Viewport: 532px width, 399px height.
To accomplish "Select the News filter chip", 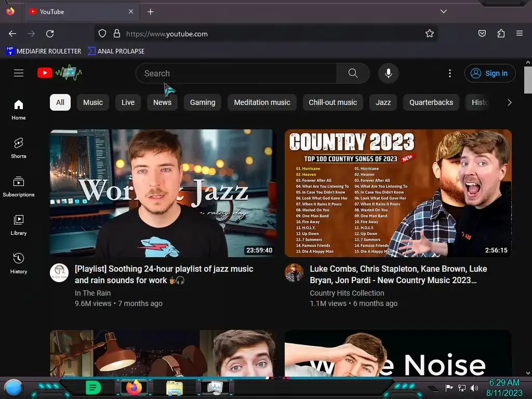I will (162, 102).
